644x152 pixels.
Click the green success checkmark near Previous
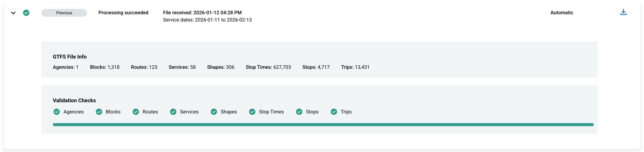pyautogui.click(x=26, y=13)
